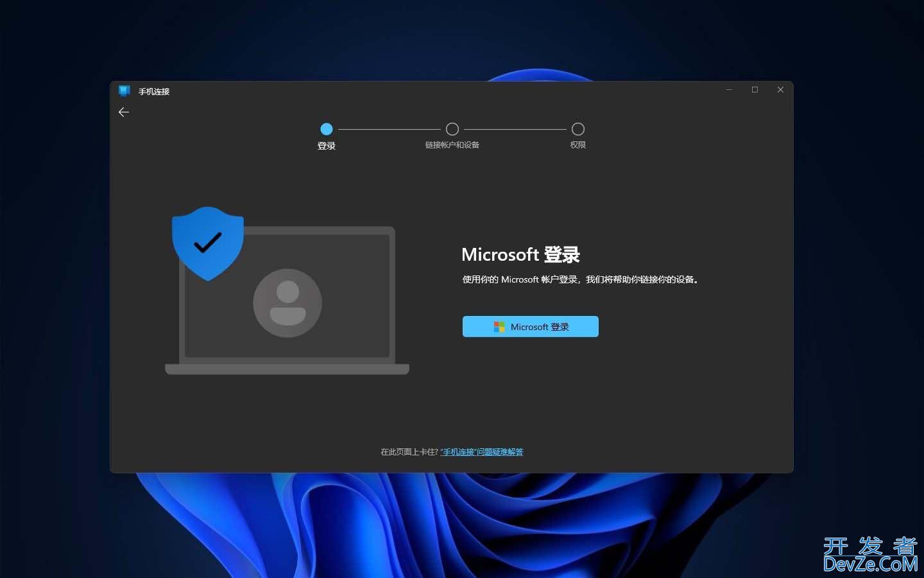Open the "手机连接"问题疑难解答 link
Screen dimensions: 924x578
coord(482,452)
